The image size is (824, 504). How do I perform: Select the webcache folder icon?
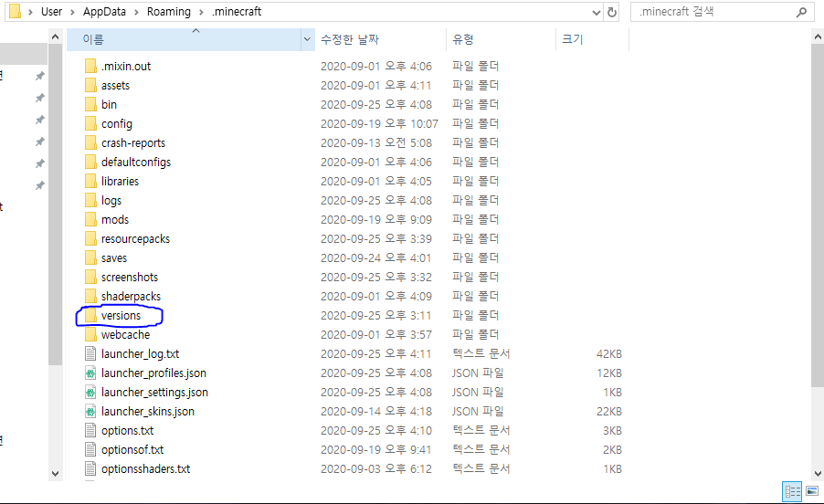point(90,334)
